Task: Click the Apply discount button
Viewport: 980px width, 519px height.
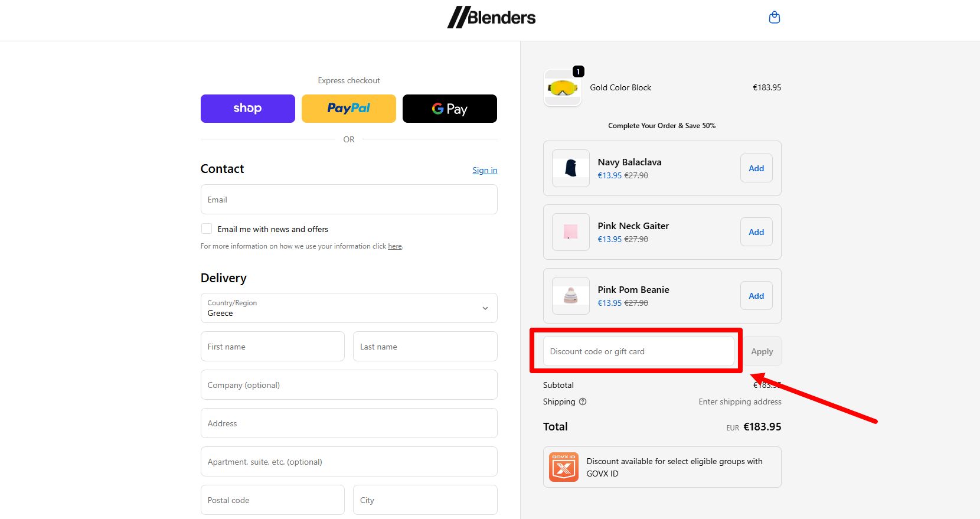Action: (762, 351)
